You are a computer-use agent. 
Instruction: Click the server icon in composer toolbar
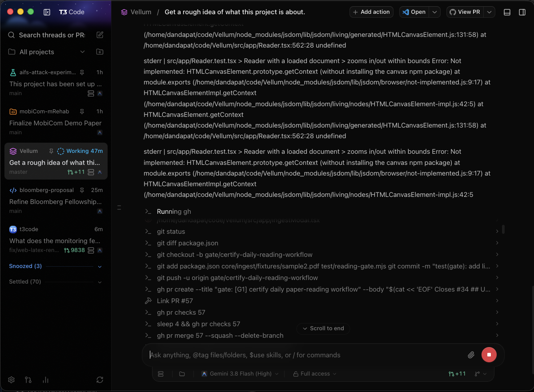(161, 374)
